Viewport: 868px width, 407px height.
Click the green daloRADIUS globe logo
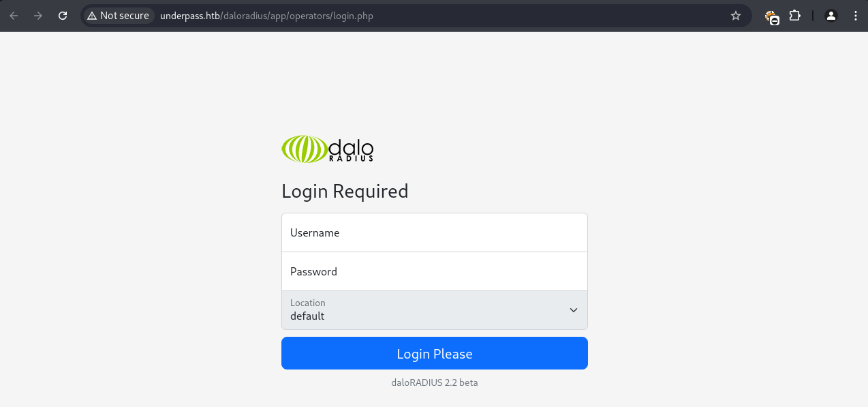305,149
